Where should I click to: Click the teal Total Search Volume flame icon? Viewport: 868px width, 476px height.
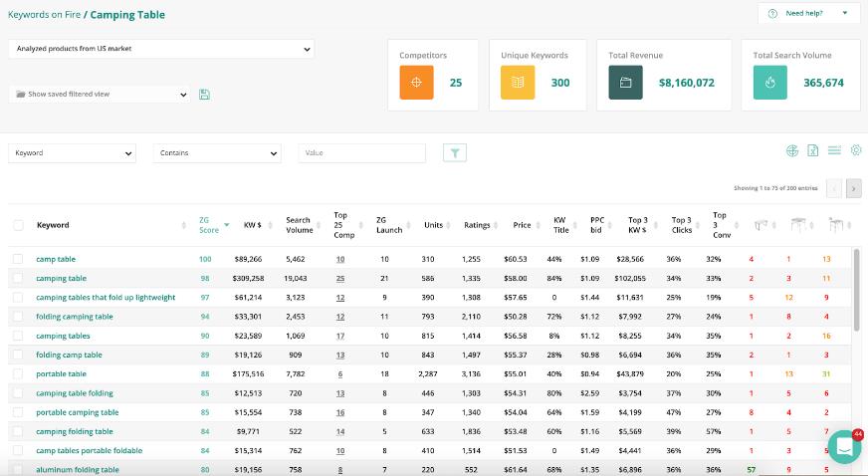[770, 83]
